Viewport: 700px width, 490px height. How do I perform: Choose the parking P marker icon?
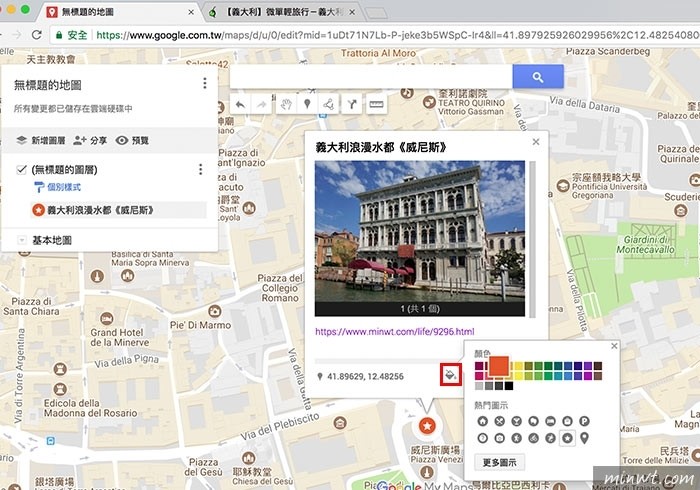584,421
